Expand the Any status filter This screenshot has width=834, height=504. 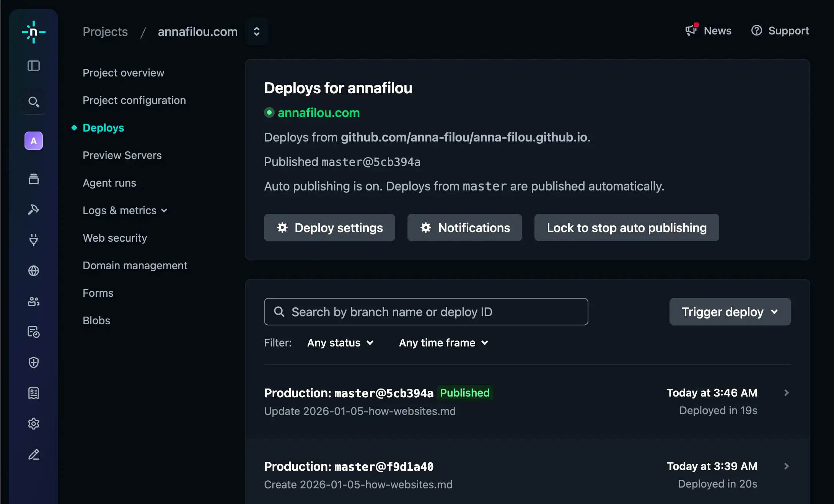(340, 343)
